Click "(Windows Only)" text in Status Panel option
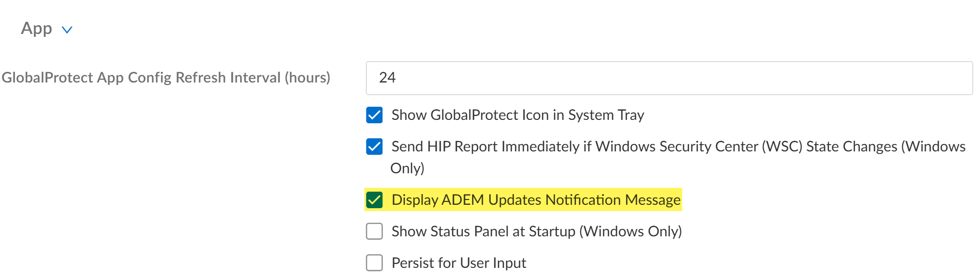Image resolution: width=980 pixels, height=280 pixels. click(x=631, y=231)
